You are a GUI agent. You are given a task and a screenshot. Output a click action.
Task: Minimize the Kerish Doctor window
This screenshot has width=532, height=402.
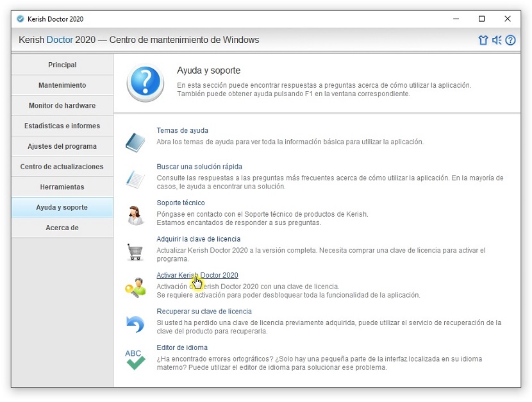point(456,19)
